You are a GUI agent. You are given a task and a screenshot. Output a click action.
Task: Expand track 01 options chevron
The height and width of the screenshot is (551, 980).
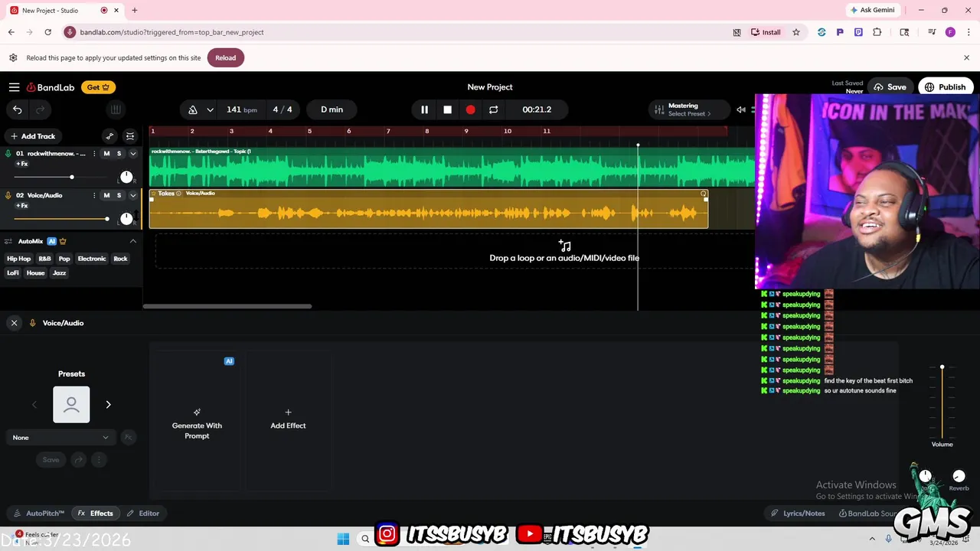[x=132, y=154]
